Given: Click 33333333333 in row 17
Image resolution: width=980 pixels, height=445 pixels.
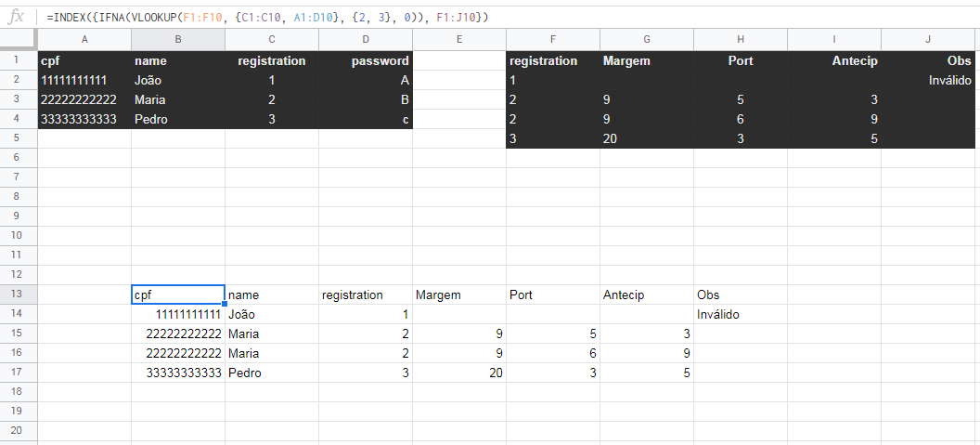Looking at the screenshot, I should (x=178, y=373).
